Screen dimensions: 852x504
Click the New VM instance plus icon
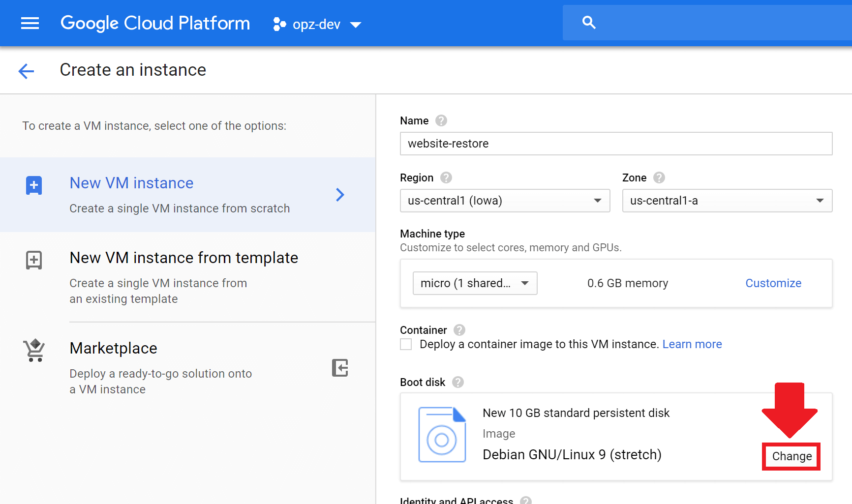[34, 185]
